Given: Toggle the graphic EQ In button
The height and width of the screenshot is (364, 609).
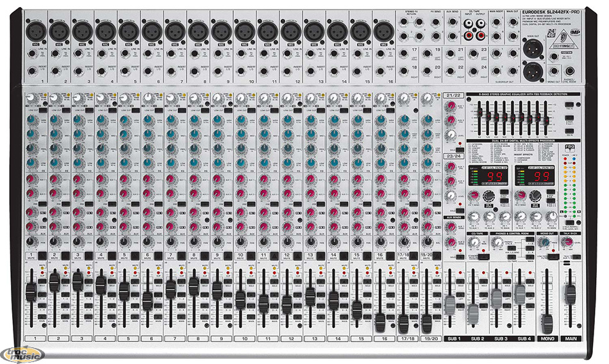Looking at the screenshot, I should [x=569, y=132].
